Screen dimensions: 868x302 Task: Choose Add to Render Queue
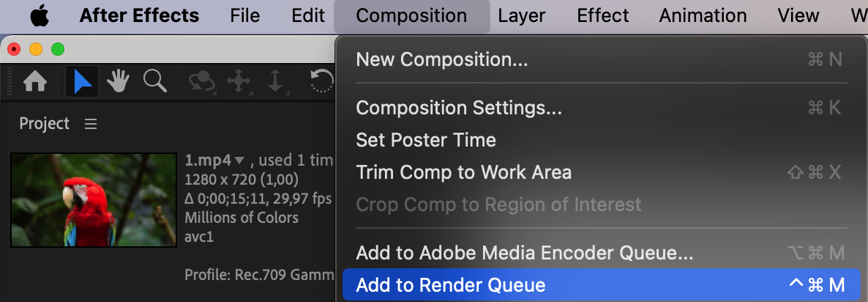[451, 284]
